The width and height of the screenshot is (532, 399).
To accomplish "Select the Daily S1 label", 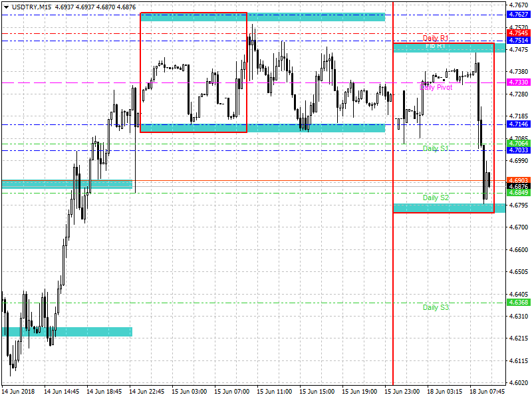I will [436, 148].
